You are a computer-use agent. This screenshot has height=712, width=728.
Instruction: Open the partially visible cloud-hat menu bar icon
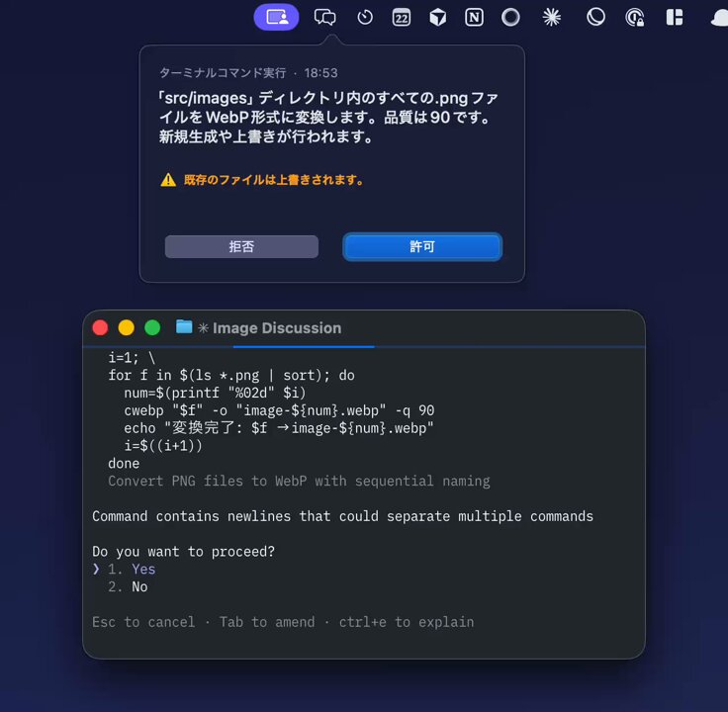point(719,19)
